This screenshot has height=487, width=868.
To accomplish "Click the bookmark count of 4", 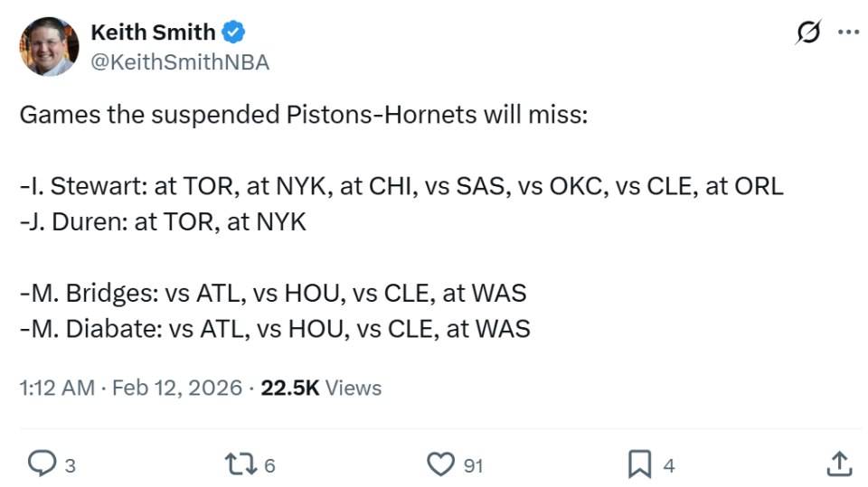I will pyautogui.click(x=669, y=466).
